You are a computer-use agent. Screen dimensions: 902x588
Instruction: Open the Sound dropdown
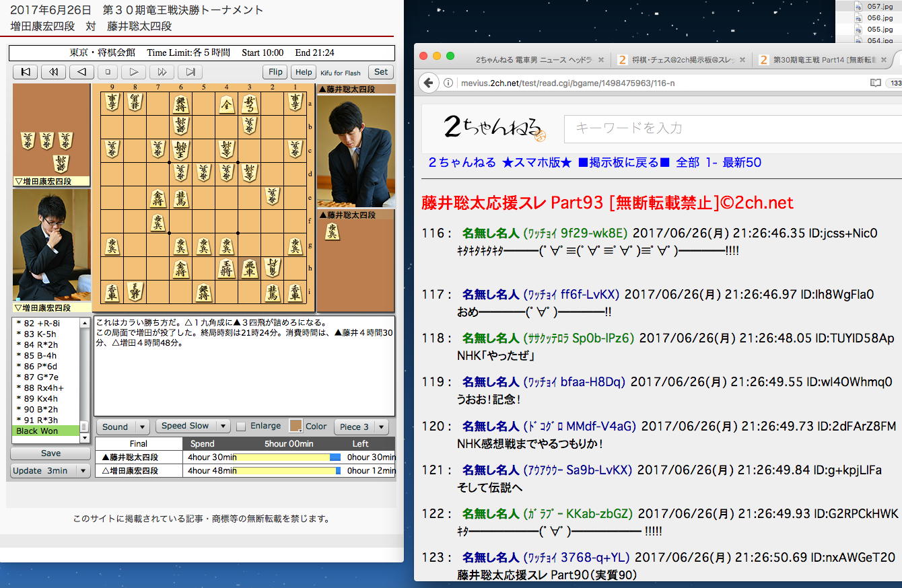coord(123,427)
